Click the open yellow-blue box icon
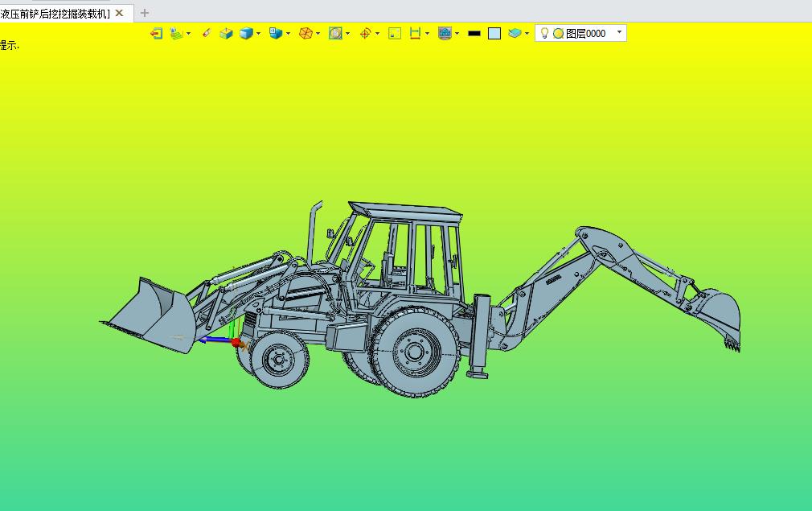The width and height of the screenshot is (812, 511). [226, 34]
